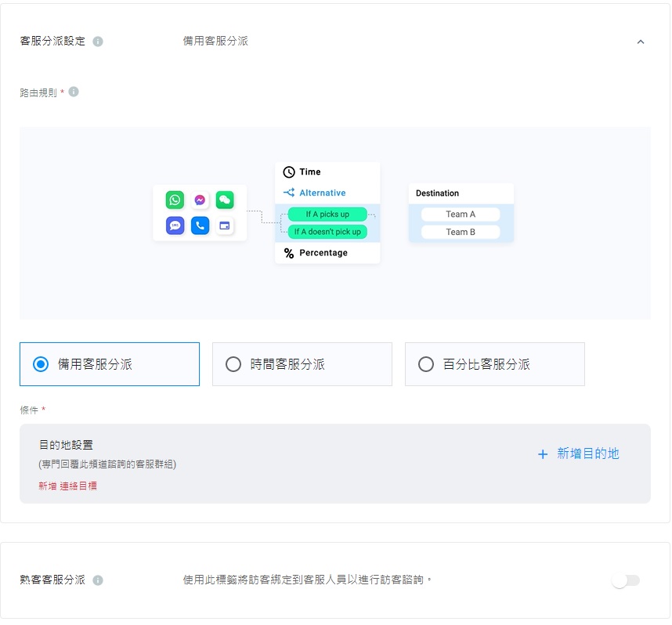672x625 pixels.
Task: Click the purple SMS icon
Action: point(175,226)
